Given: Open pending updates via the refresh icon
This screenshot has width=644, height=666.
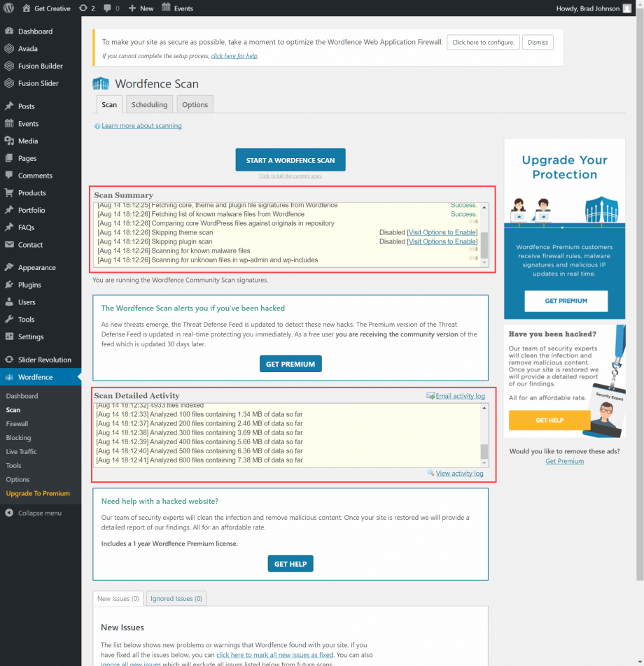Looking at the screenshot, I should click(x=83, y=8).
